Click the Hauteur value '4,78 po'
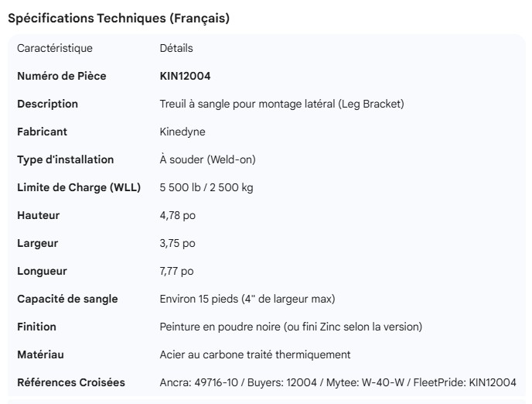The height and width of the screenshot is (404, 532). point(177,215)
